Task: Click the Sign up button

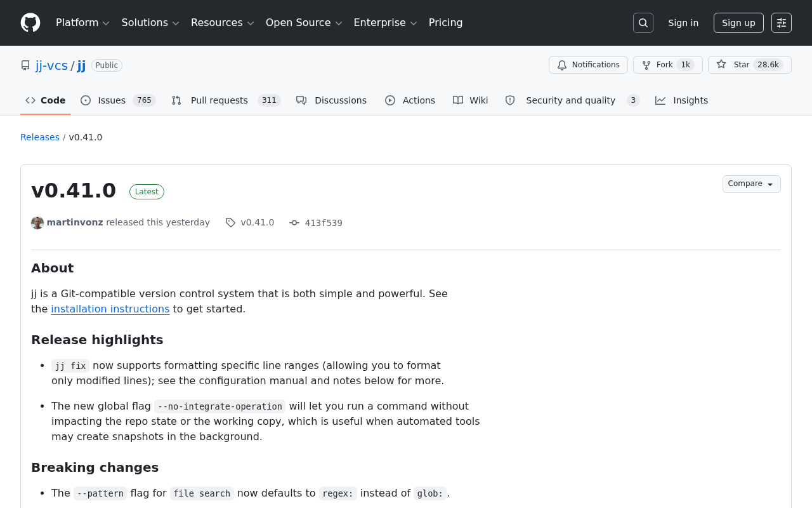Action: tap(738, 23)
